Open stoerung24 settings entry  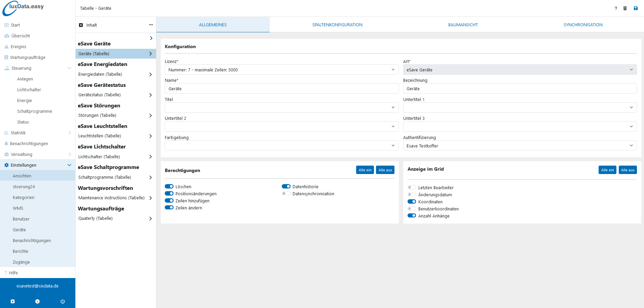38,186
